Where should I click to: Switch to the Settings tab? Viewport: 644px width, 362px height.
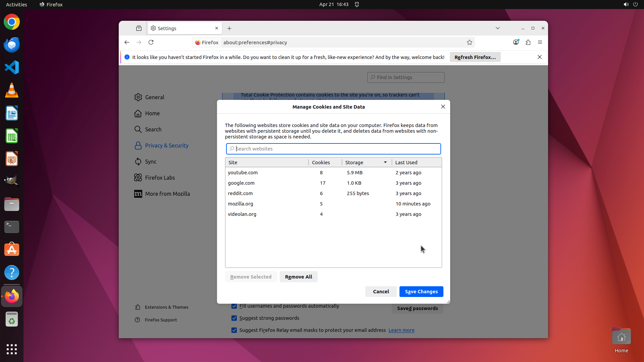[x=181, y=28]
